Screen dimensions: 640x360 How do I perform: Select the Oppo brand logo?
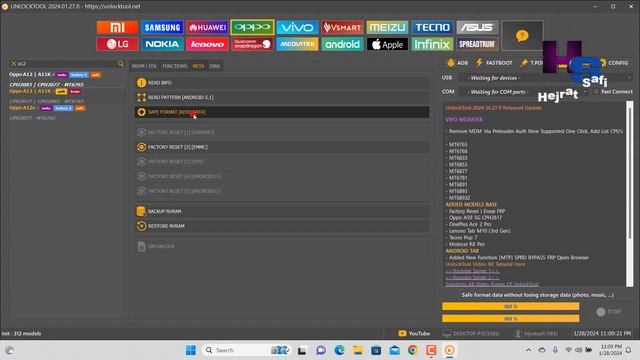252,27
